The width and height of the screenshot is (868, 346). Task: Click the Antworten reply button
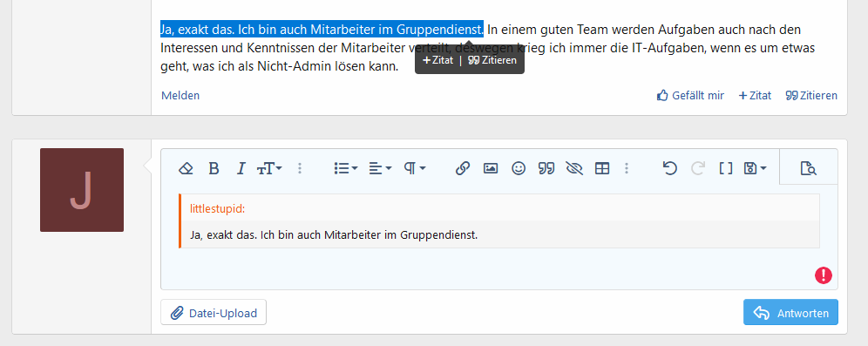(x=790, y=312)
